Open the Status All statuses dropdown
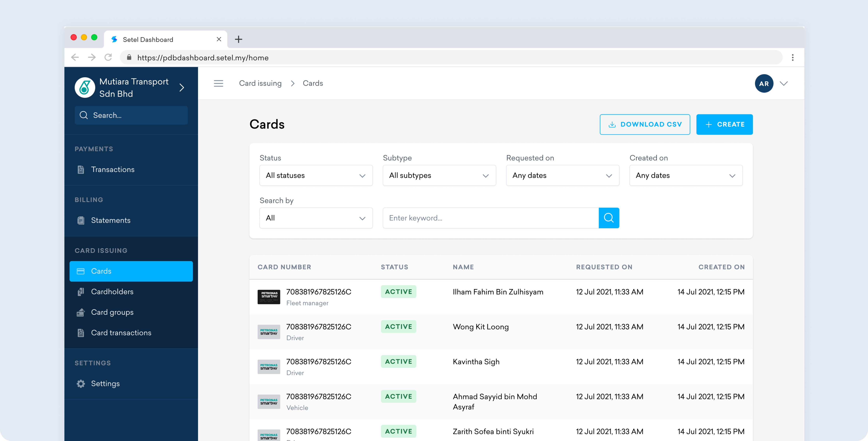This screenshot has width=868, height=441. (316, 175)
